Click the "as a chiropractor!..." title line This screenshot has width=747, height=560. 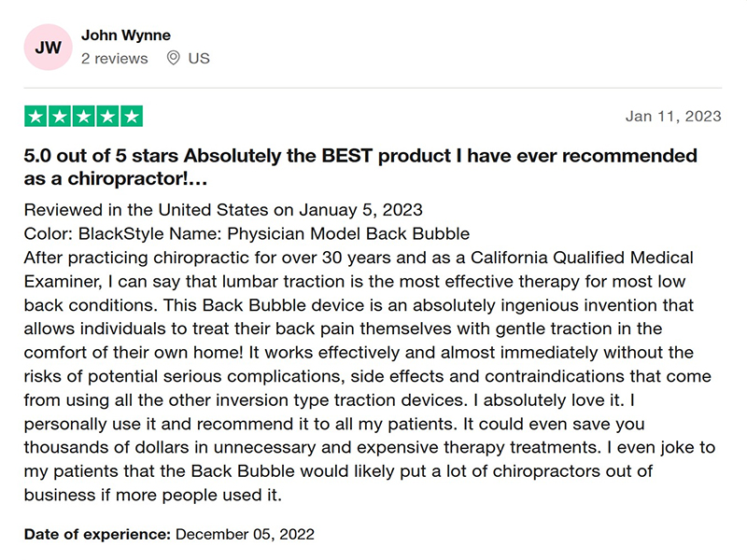[x=116, y=179]
